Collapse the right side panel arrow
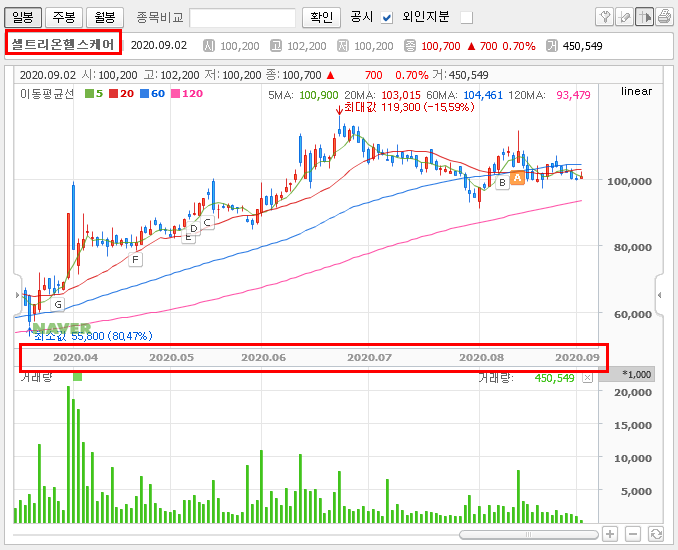This screenshot has height=550, width=678. (x=659, y=295)
